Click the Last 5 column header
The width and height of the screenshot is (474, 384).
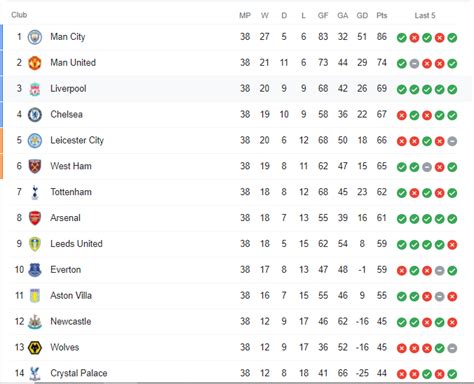click(x=425, y=15)
